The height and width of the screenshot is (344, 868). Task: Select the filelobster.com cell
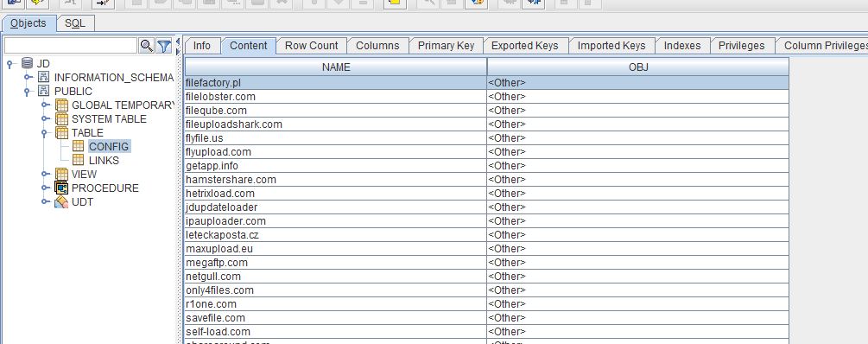coord(336,97)
